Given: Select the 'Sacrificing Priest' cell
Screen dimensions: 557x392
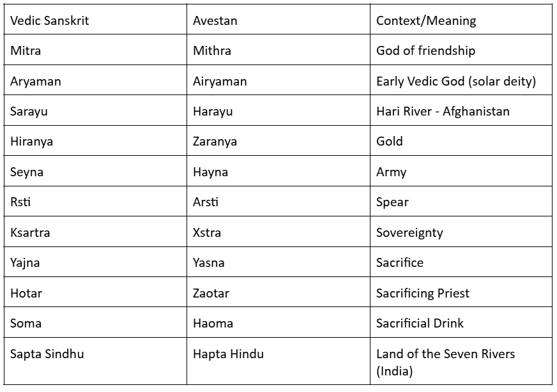Looking at the screenshot, I should 461,292.
